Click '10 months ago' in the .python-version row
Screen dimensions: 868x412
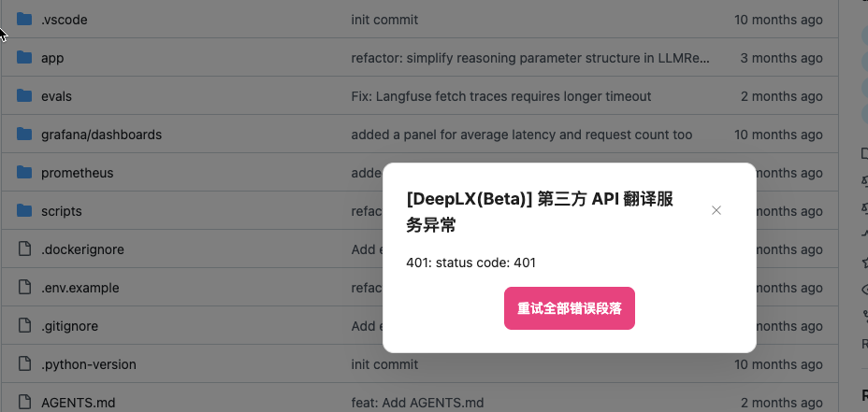click(778, 364)
